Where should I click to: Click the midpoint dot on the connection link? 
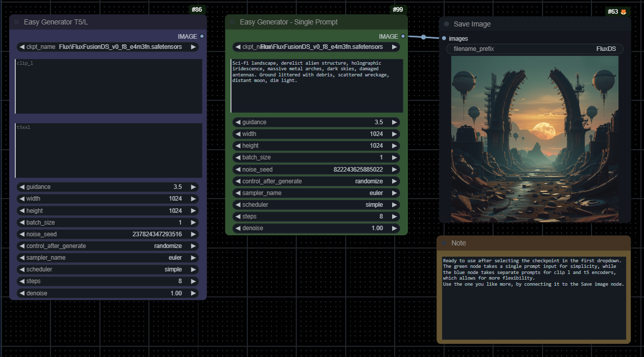pos(423,37)
